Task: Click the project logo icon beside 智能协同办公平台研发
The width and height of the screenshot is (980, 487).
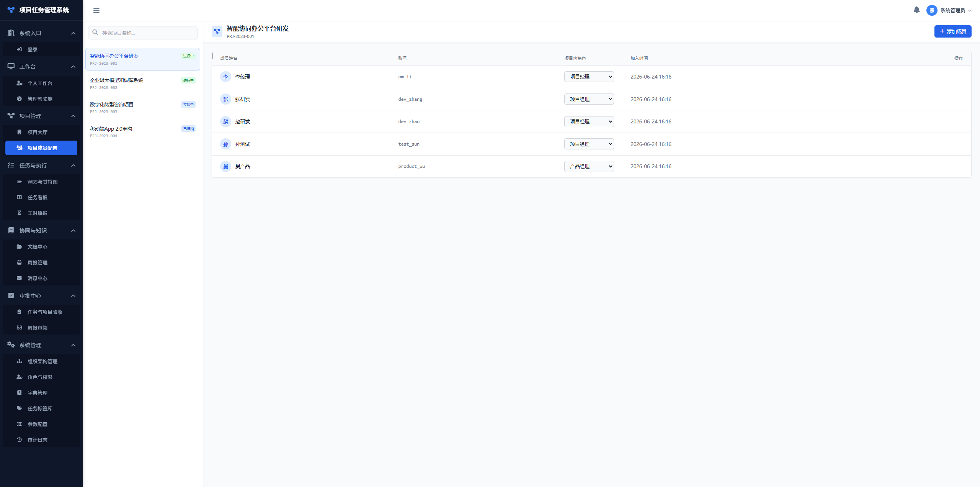Action: pyautogui.click(x=217, y=31)
